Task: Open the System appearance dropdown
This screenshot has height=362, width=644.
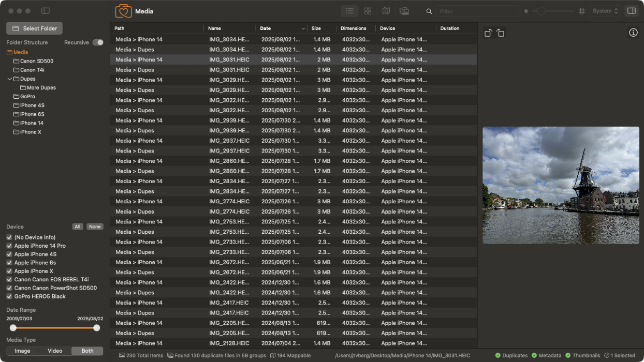Action: click(x=605, y=10)
